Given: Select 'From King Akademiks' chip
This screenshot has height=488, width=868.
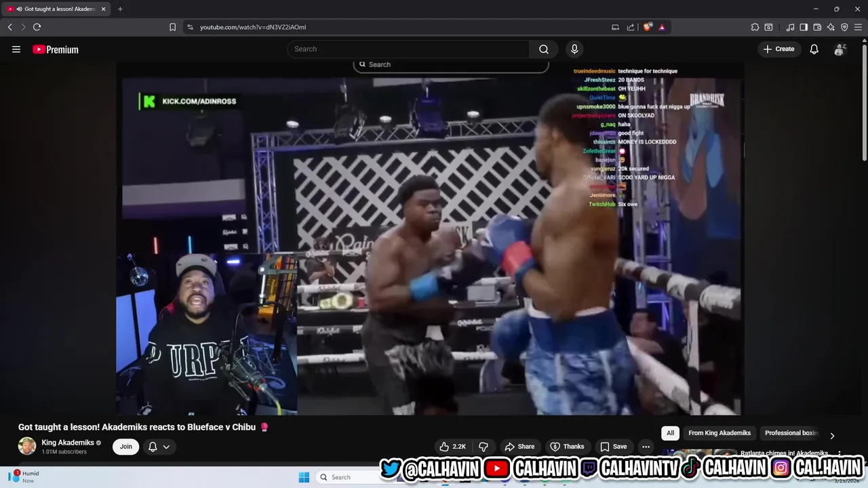Looking at the screenshot, I should [719, 433].
